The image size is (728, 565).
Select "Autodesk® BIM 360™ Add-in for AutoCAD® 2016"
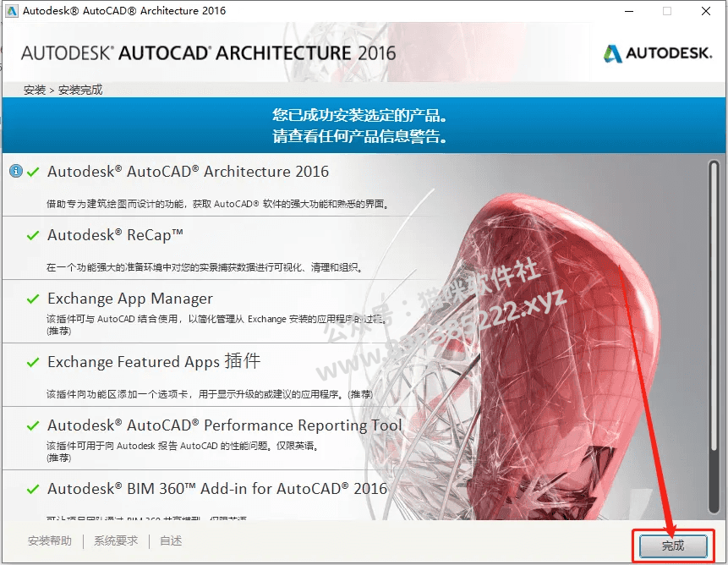(x=217, y=489)
